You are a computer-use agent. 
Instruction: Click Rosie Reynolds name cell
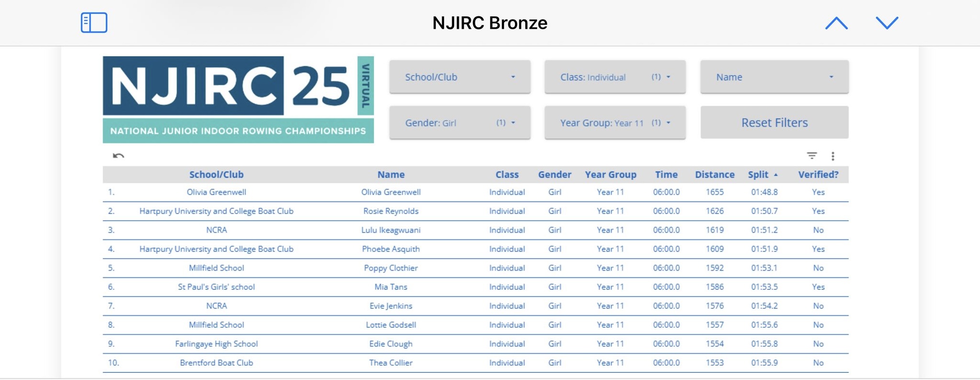pos(391,211)
